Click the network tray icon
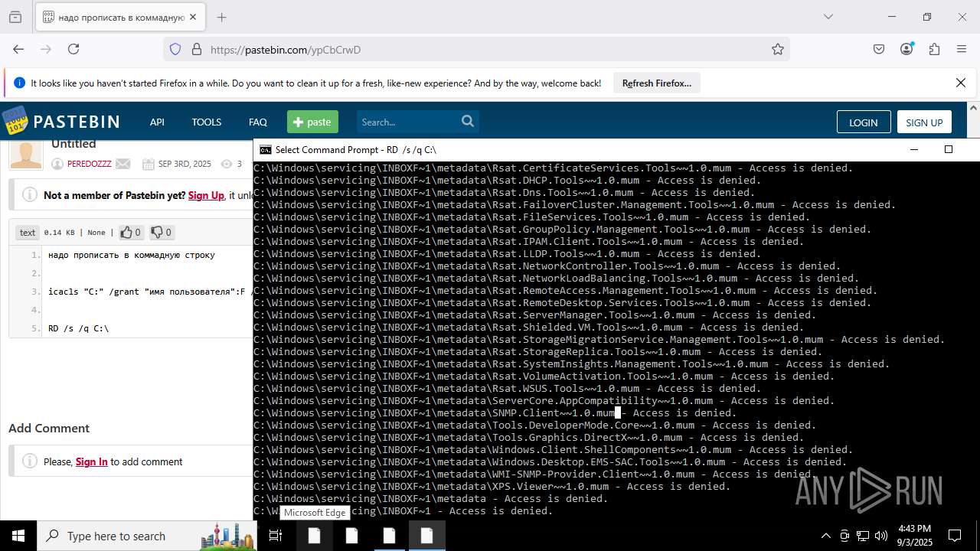The image size is (980, 551). [x=863, y=536]
